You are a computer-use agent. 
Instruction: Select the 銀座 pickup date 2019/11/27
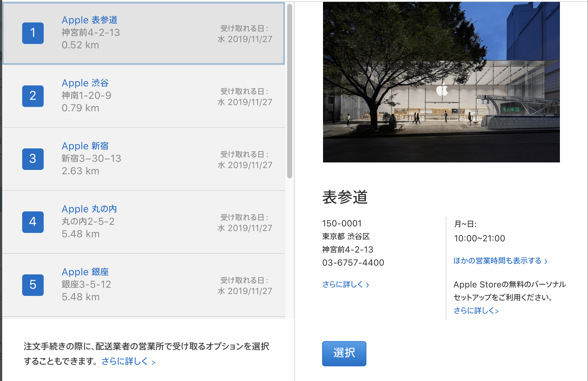(245, 291)
